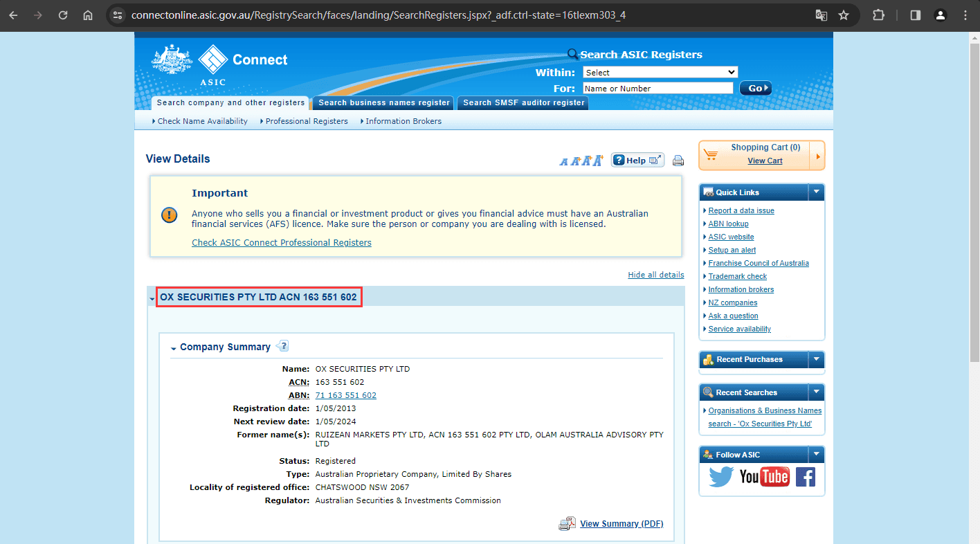Expand shopping cart with orange arrow
Screen dimensions: 980x544
pyautogui.click(x=817, y=156)
